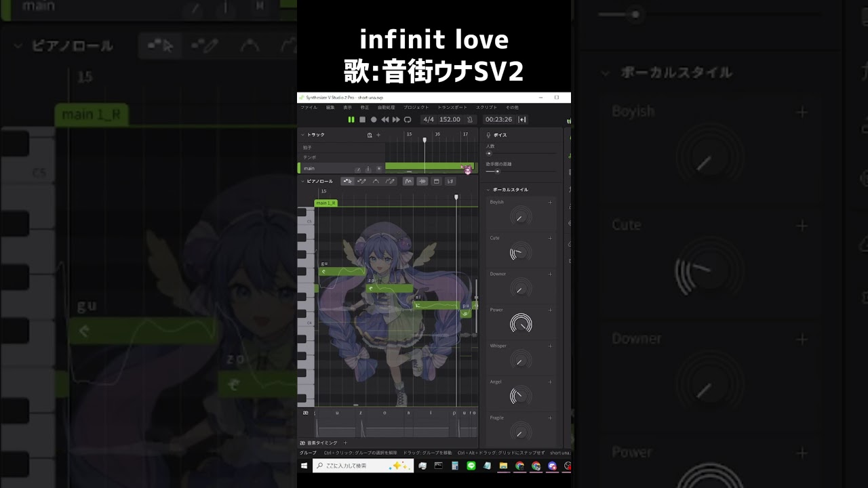Toggle loop playback
Image resolution: width=868 pixels, height=488 pixels.
pos(408,119)
